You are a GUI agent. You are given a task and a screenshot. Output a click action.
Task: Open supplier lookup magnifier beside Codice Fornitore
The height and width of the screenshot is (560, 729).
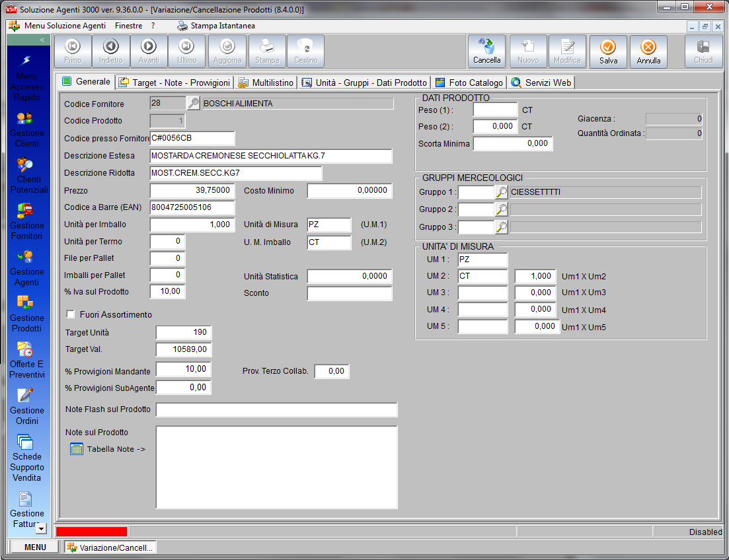pyautogui.click(x=193, y=103)
